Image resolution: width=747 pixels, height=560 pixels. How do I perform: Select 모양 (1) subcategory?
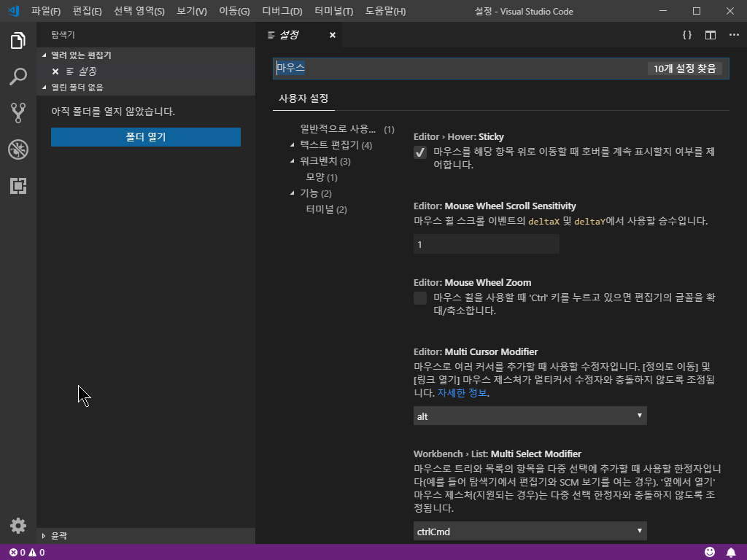[x=322, y=177]
